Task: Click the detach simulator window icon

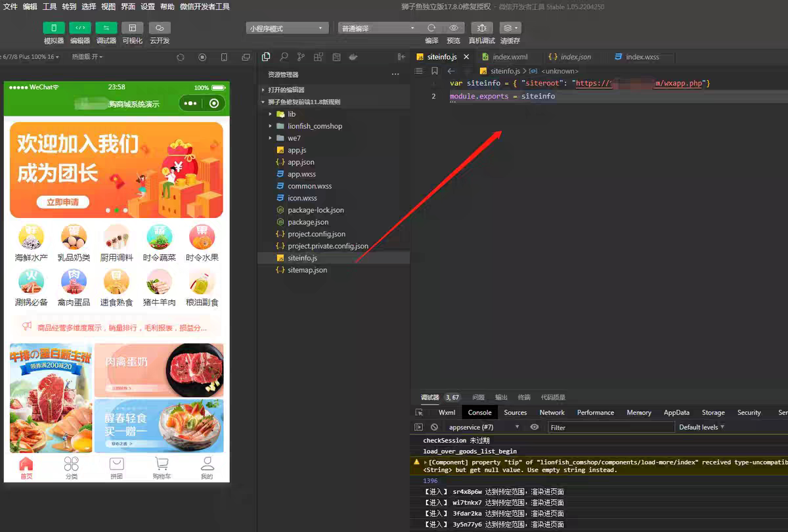Action: click(x=246, y=57)
